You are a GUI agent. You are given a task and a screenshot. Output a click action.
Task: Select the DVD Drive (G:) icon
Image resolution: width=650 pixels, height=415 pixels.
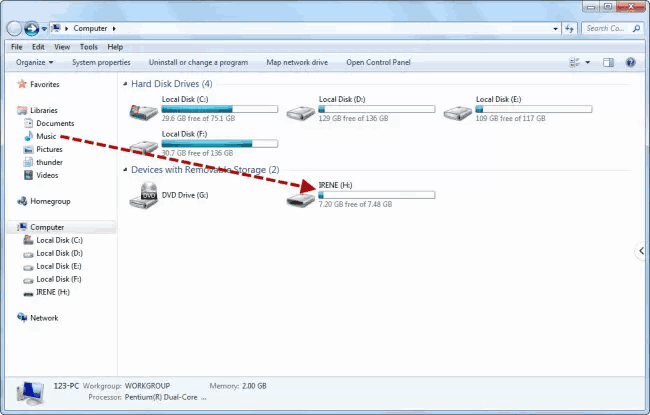pos(144,197)
